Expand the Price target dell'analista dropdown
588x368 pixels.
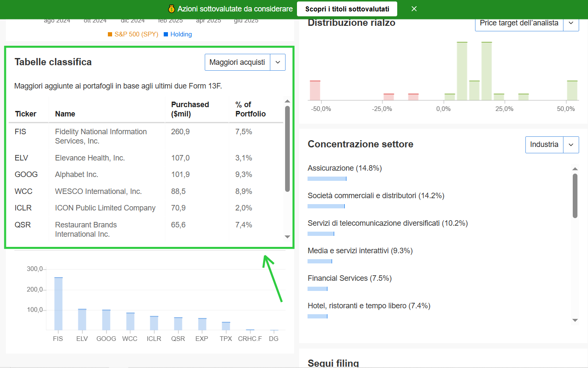coord(527,23)
